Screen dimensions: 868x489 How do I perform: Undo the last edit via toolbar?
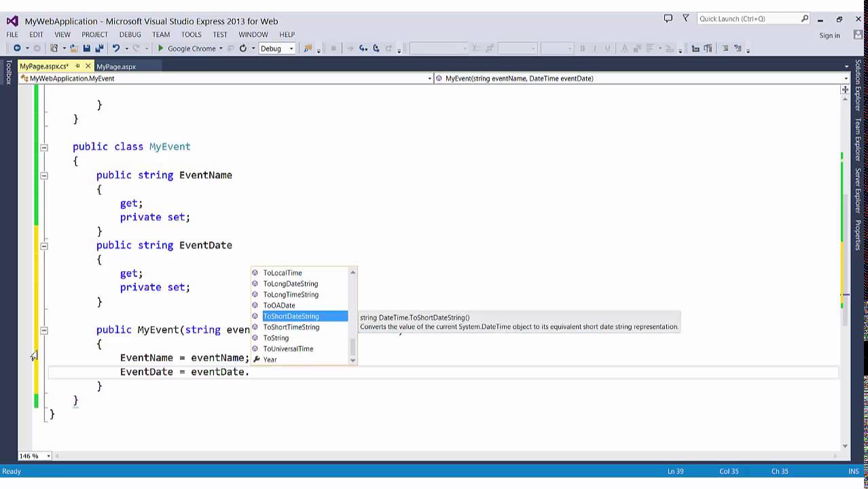115,48
